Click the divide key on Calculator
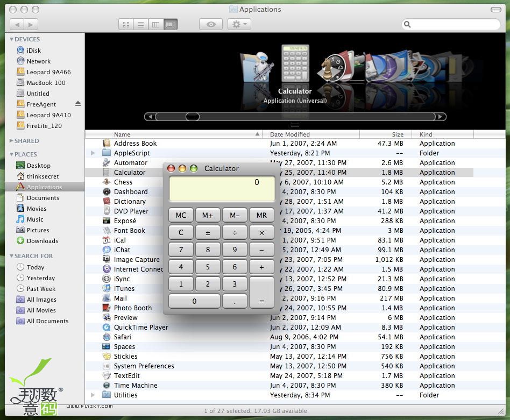The height and width of the screenshot is (420, 510). (235, 232)
